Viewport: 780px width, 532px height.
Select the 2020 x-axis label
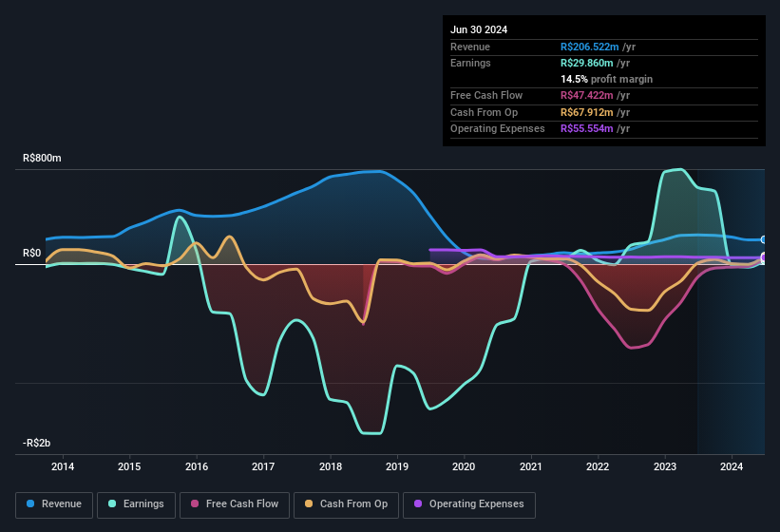pos(464,466)
